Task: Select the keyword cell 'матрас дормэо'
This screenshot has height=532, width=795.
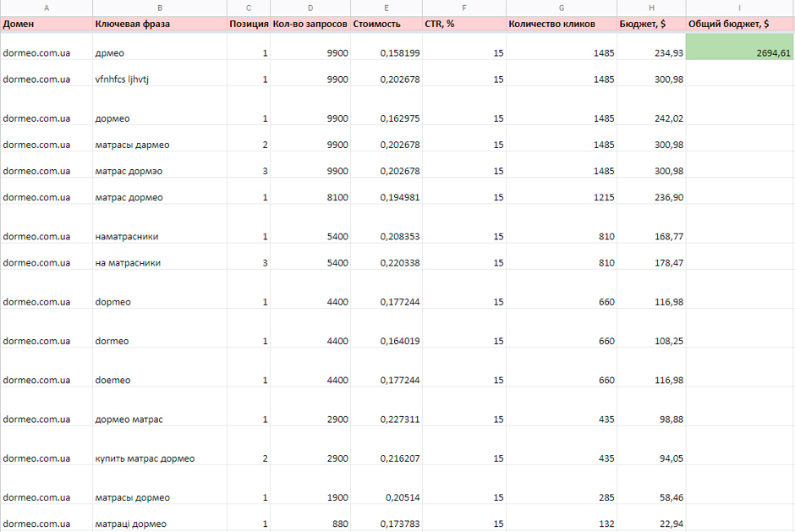Action: (x=160, y=165)
